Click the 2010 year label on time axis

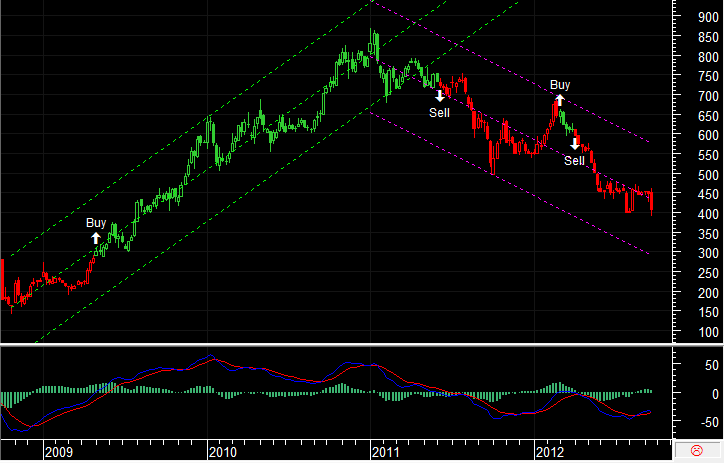point(223,452)
